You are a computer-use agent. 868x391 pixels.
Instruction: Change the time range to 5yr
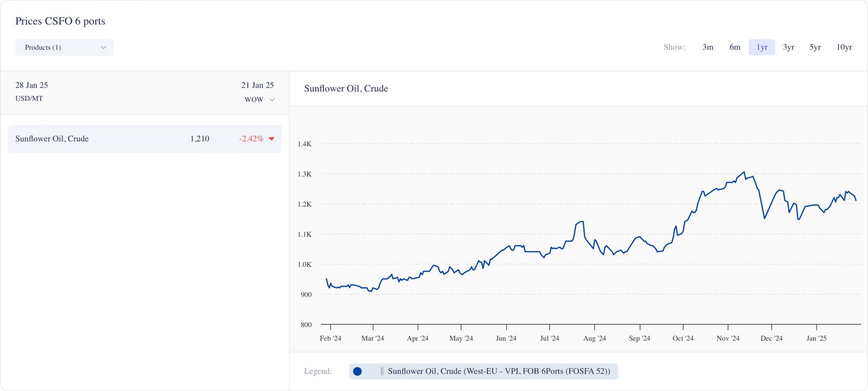[815, 47]
